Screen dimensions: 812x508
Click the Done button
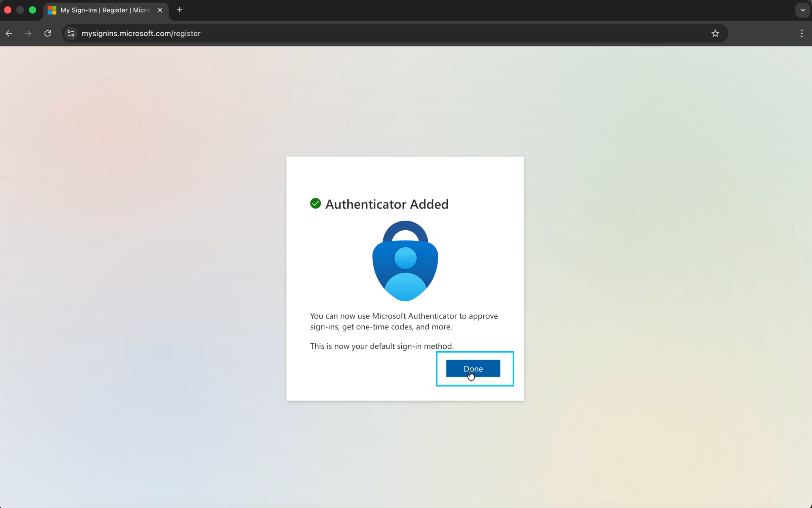(473, 369)
